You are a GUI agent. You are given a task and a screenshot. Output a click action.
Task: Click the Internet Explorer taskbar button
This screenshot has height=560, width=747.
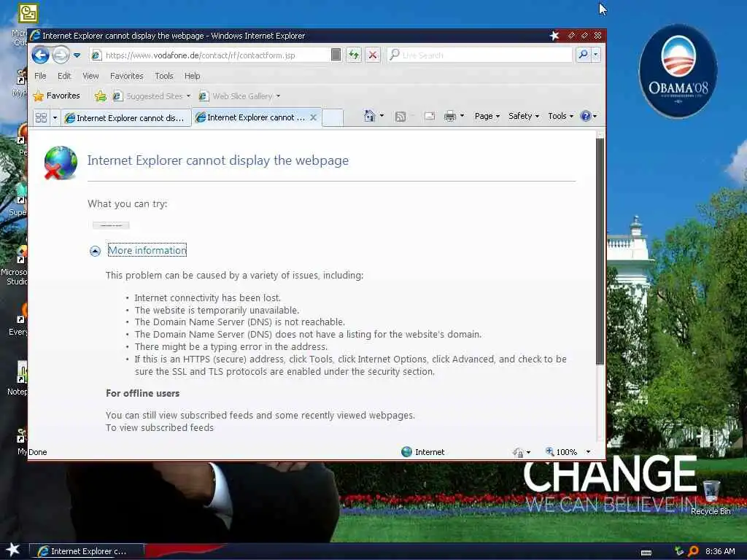point(86,551)
